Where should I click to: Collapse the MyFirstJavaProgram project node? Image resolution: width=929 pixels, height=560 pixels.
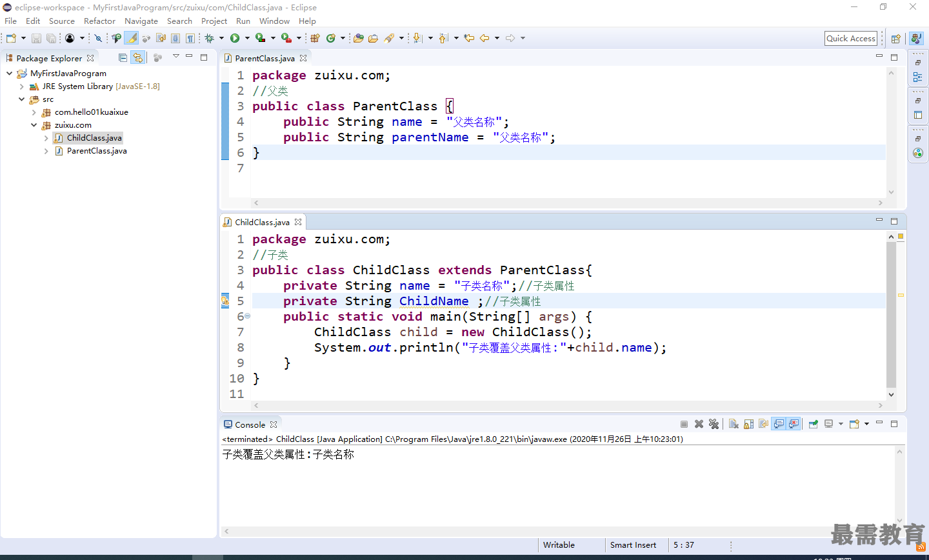[x=9, y=74]
